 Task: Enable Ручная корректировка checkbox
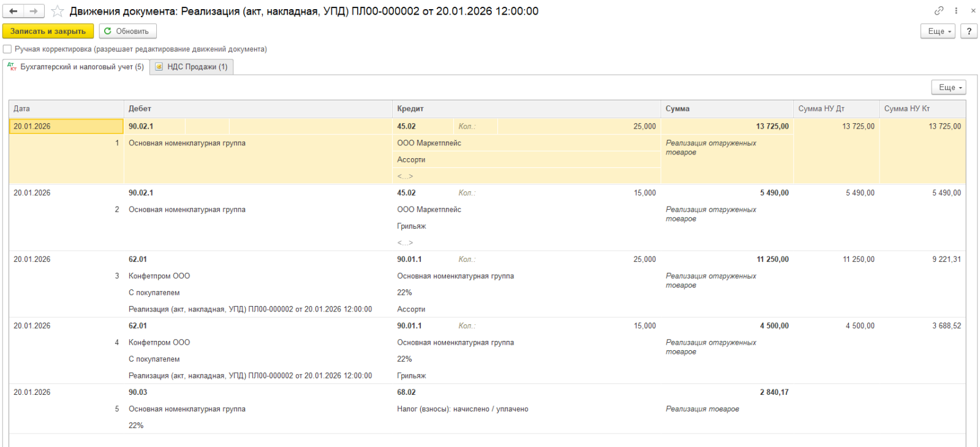(7, 49)
